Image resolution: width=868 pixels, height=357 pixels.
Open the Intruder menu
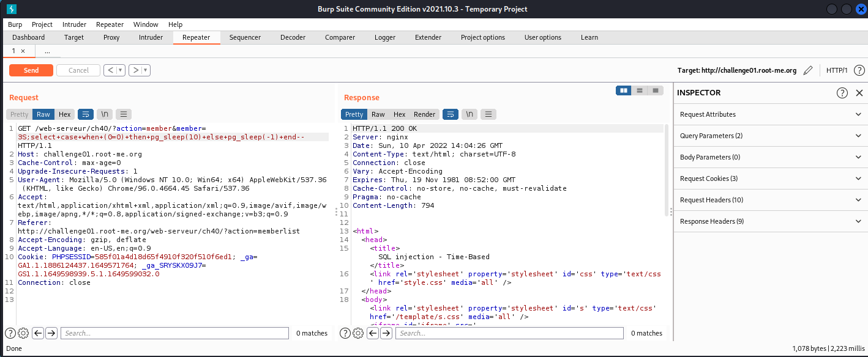pyautogui.click(x=74, y=24)
